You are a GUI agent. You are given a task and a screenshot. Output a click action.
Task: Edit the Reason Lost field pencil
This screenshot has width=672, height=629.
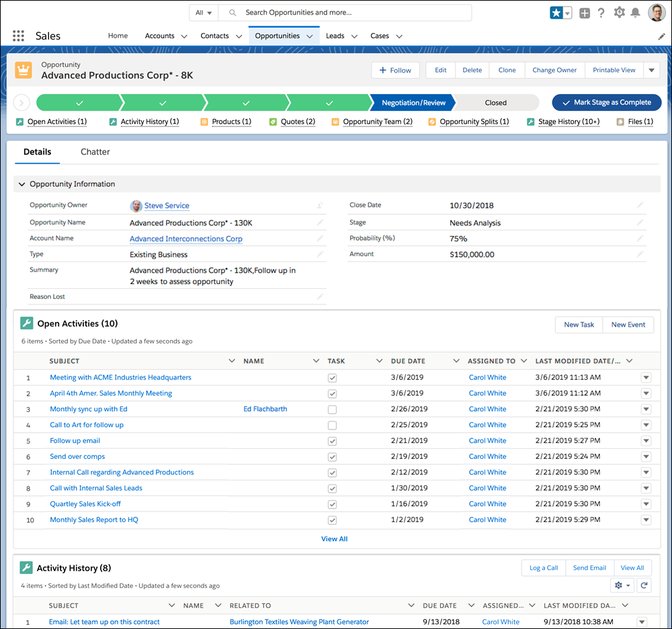click(320, 296)
